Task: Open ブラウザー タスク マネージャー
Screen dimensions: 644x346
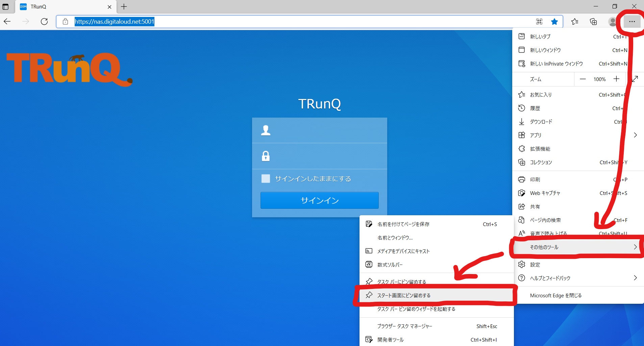Action: [x=437, y=326]
